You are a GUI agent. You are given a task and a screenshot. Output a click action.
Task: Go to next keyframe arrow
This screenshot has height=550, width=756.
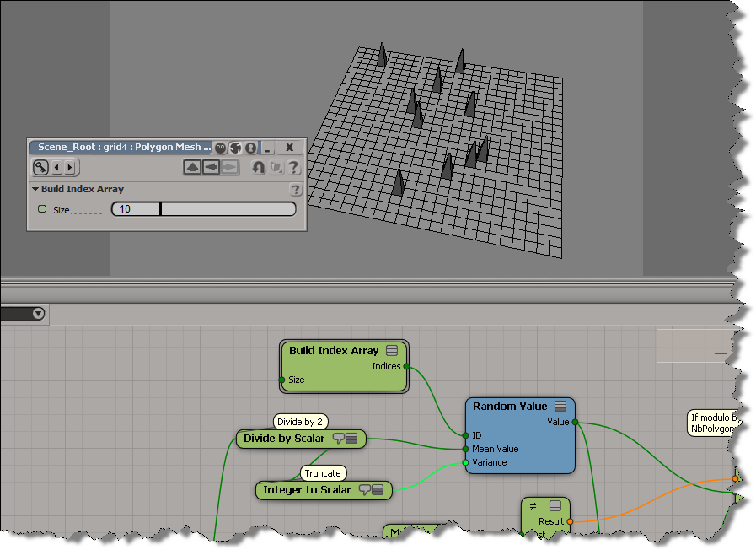click(70, 167)
